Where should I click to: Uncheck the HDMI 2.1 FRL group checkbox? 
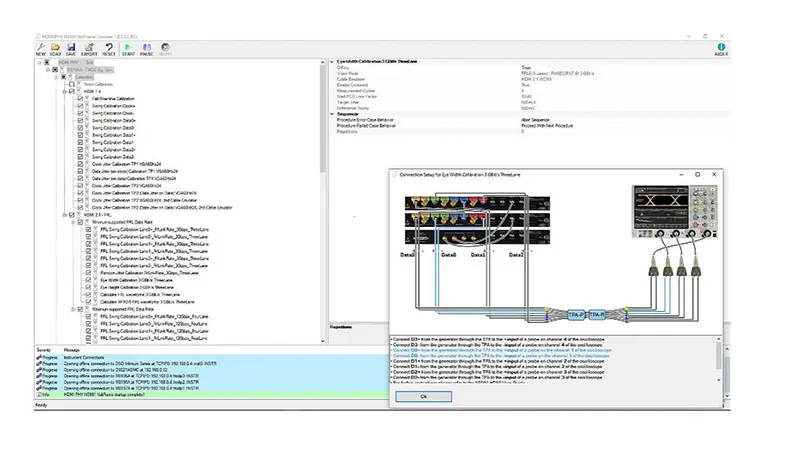pyautogui.click(x=72, y=215)
